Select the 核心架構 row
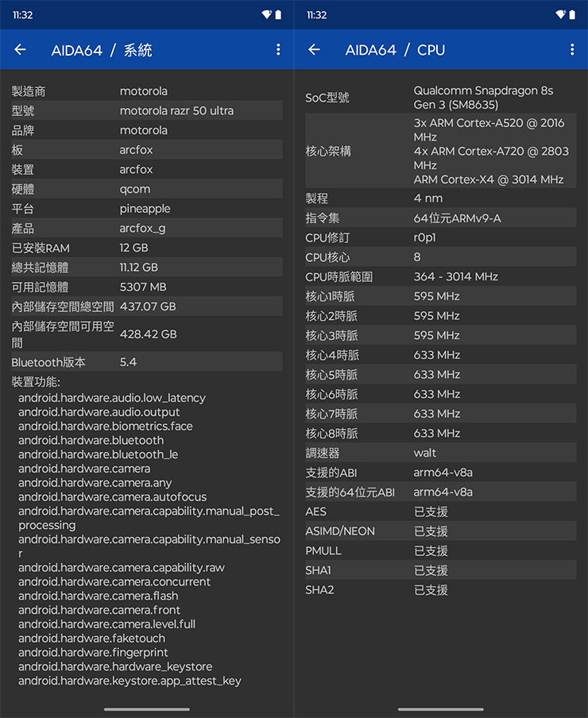The height and width of the screenshot is (718, 588). point(440,151)
